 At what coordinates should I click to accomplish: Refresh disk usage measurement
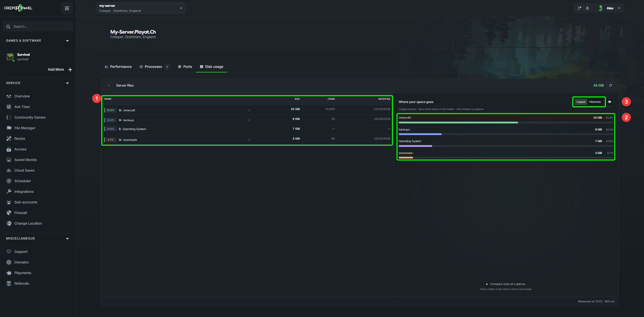tap(611, 85)
